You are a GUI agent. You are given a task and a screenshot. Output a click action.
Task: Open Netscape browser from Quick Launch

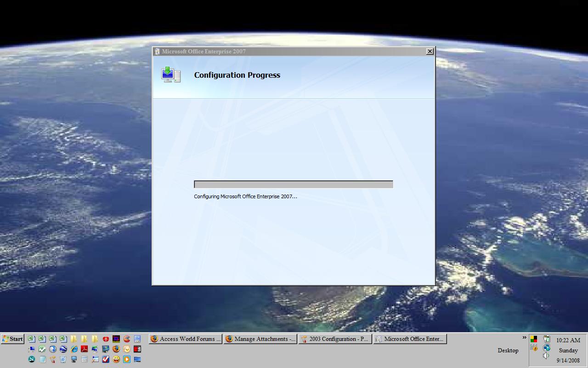[32, 359]
